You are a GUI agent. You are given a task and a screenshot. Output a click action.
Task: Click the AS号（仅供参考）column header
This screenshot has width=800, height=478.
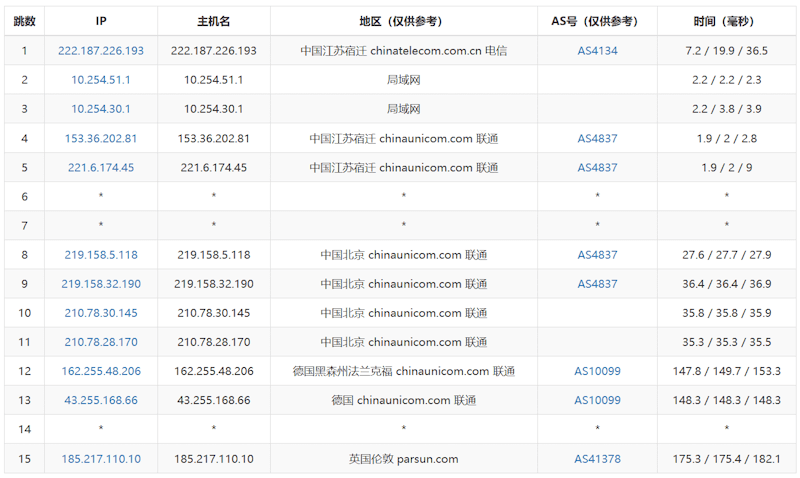point(597,21)
